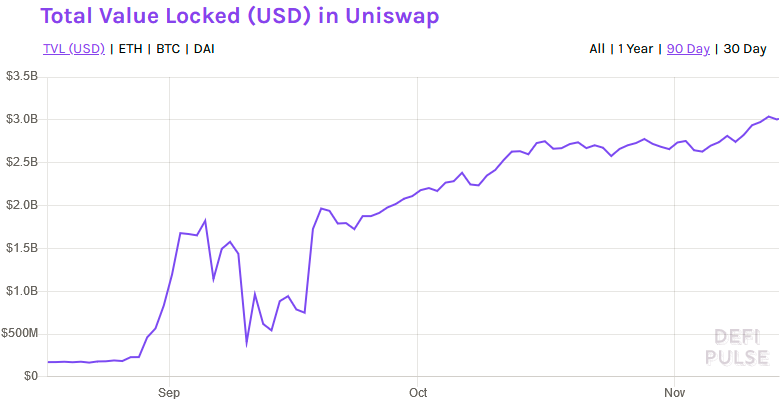782x403 pixels.
Task: Select the 90 Day time range
Action: click(688, 48)
